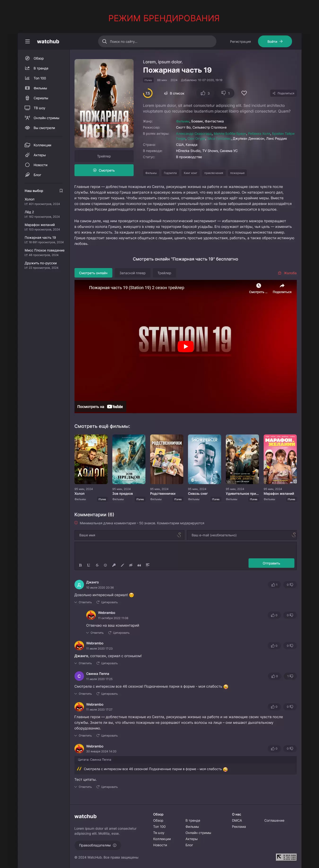Screen dimensions: 319x868
Task: Click the Отправить button
Action: [x=271, y=563]
